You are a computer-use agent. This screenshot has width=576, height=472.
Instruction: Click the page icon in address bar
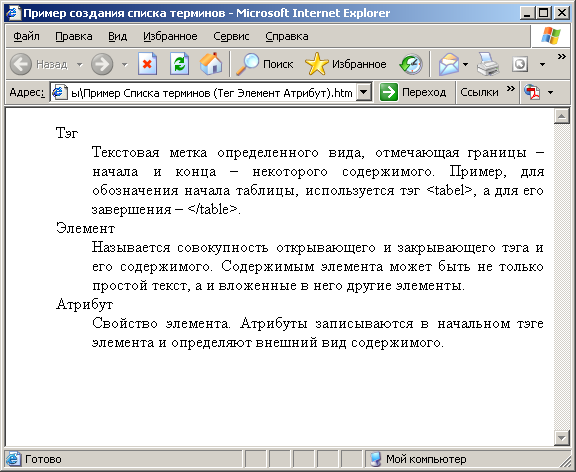click(x=60, y=92)
